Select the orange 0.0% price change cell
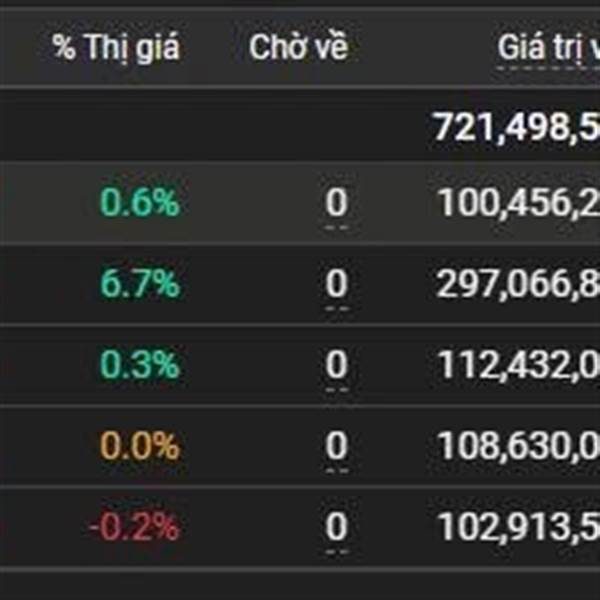The width and height of the screenshot is (600, 600). tap(140, 446)
